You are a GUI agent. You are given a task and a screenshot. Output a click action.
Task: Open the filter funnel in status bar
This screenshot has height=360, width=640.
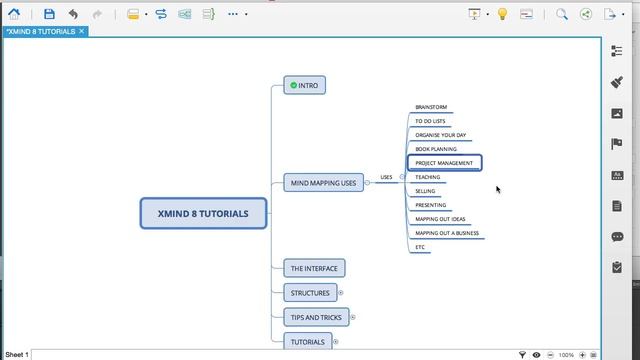click(x=522, y=355)
